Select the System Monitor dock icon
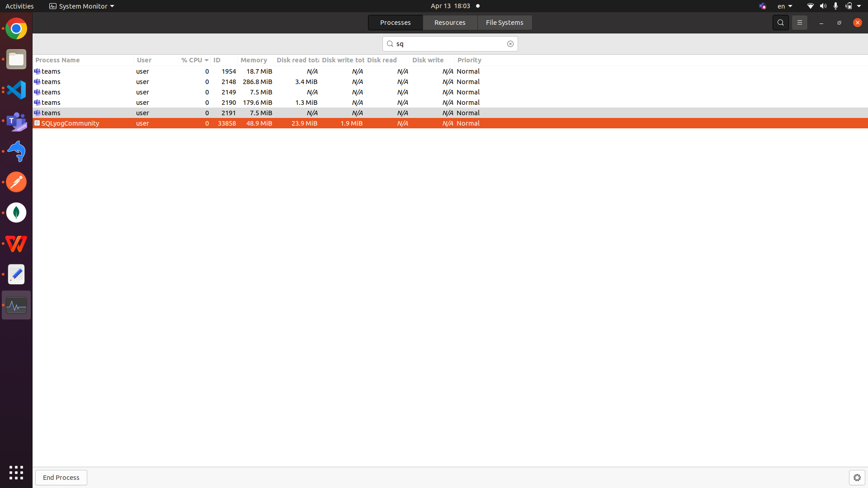 [x=16, y=305]
